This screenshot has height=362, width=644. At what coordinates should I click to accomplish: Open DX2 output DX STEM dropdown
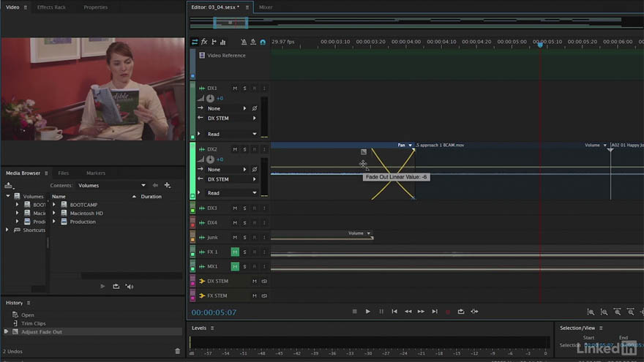(x=232, y=179)
